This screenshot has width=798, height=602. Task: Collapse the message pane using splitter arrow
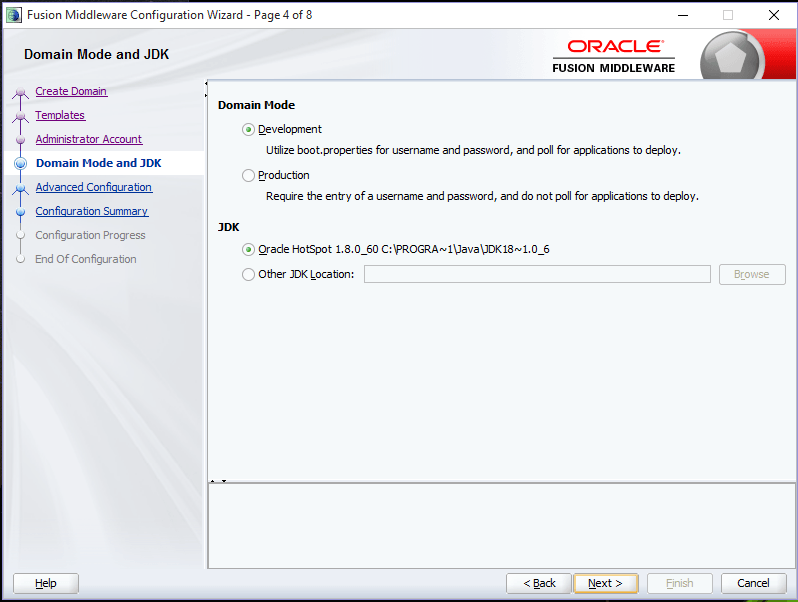tap(224, 480)
